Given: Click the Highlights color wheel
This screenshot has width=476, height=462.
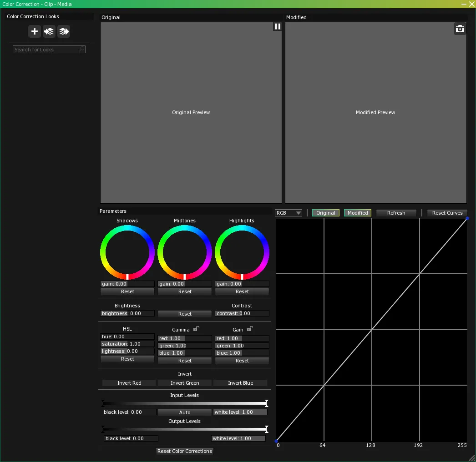Looking at the screenshot, I should pyautogui.click(x=242, y=252).
